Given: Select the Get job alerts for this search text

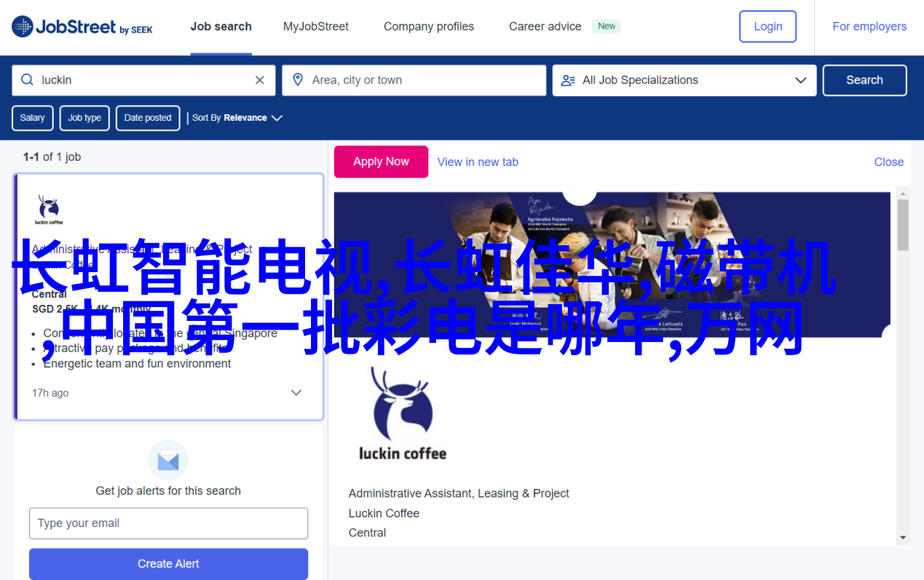Looking at the screenshot, I should (x=168, y=491).
